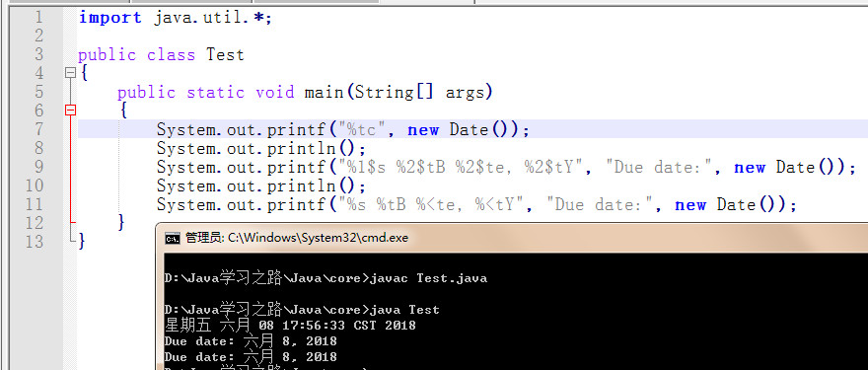868x370 pixels.
Task: Click the java Test command line
Action: coord(302,310)
